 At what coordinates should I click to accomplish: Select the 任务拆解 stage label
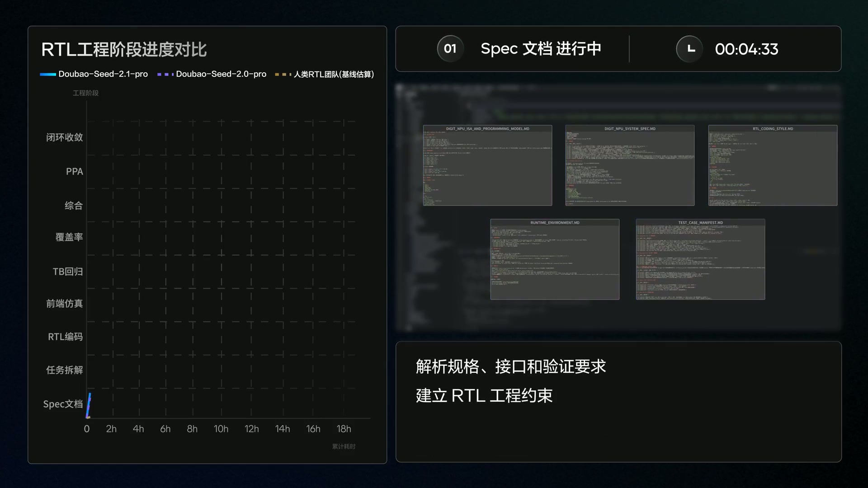[65, 370]
